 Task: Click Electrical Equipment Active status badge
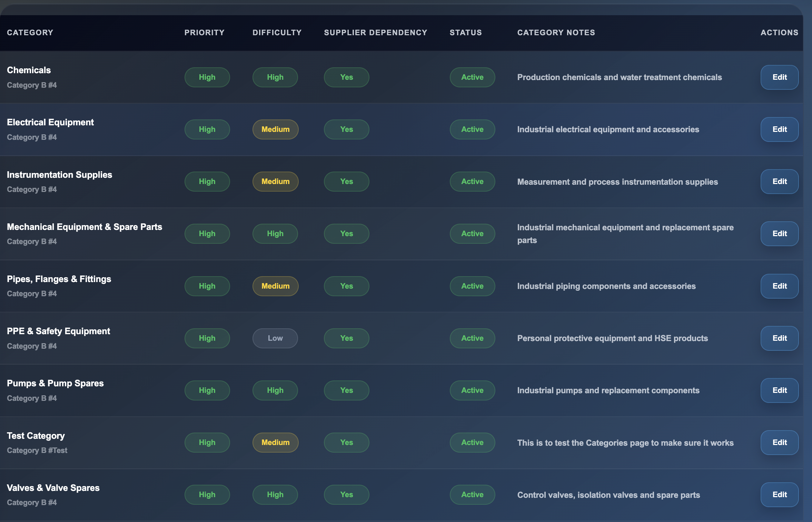(x=472, y=129)
